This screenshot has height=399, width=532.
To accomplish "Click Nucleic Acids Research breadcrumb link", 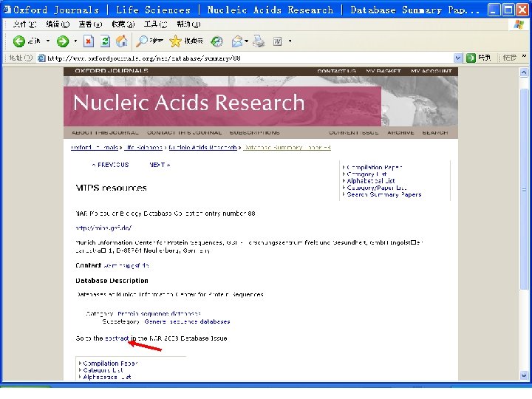I will (x=202, y=147).
